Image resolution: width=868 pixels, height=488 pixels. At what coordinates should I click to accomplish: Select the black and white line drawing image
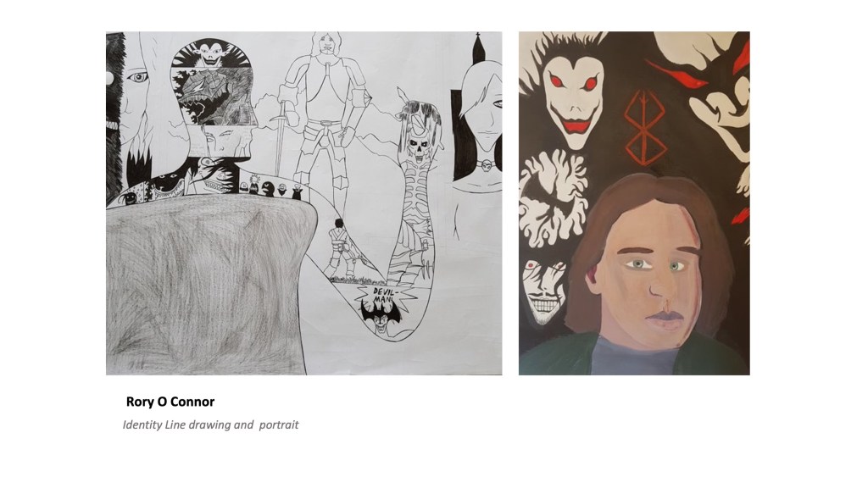pyautogui.click(x=304, y=203)
